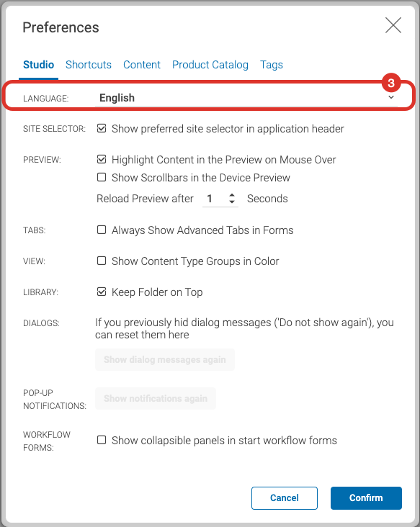
Task: Uncheck Keep Folder on Top
Action: [102, 292]
